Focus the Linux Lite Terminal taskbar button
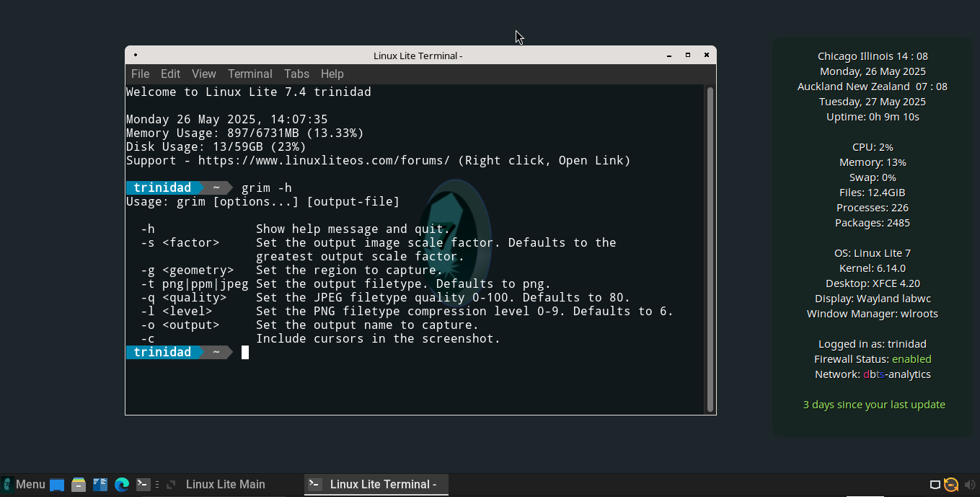The height and width of the screenshot is (497, 980). coord(376,485)
